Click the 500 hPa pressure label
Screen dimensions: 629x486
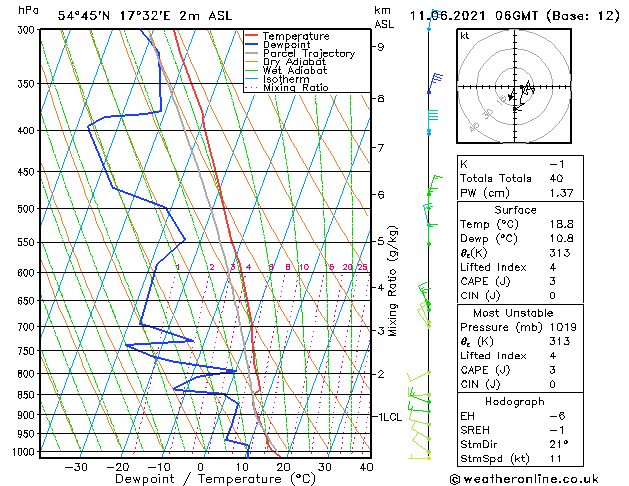click(x=27, y=209)
